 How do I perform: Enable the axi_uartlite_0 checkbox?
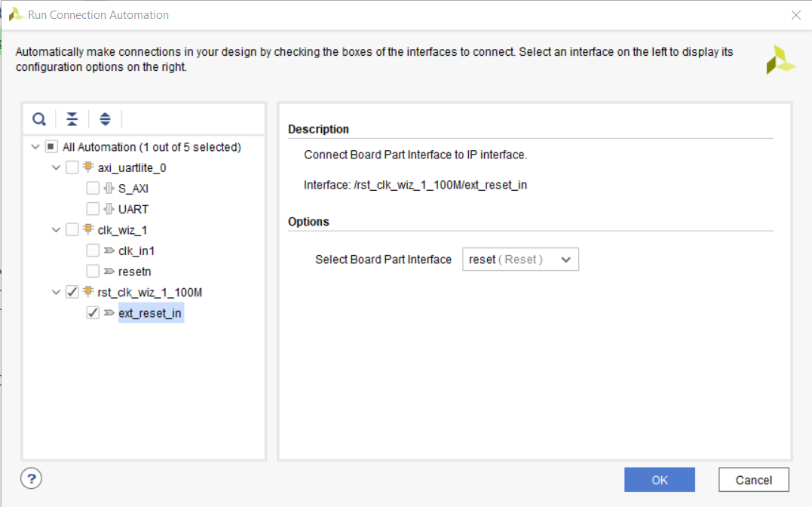72,167
